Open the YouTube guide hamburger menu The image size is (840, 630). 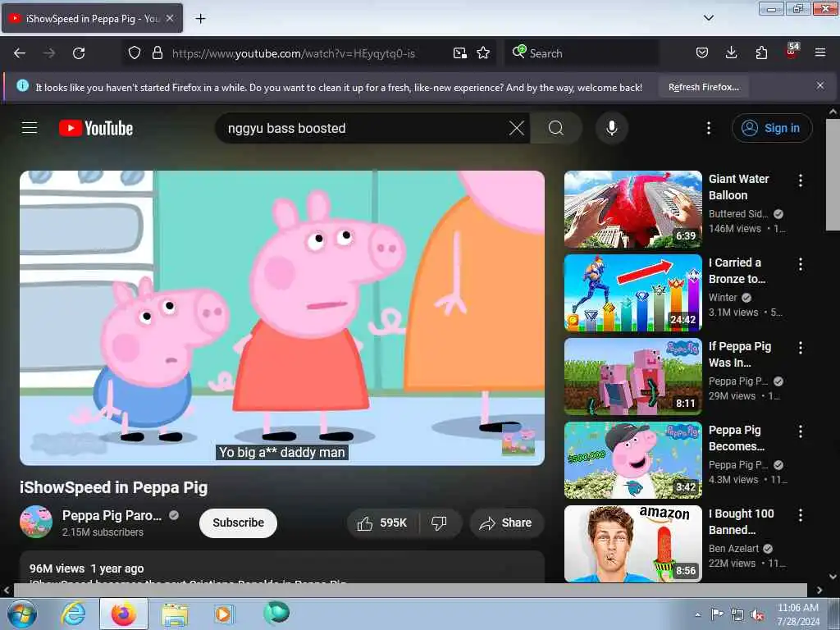pos(30,128)
